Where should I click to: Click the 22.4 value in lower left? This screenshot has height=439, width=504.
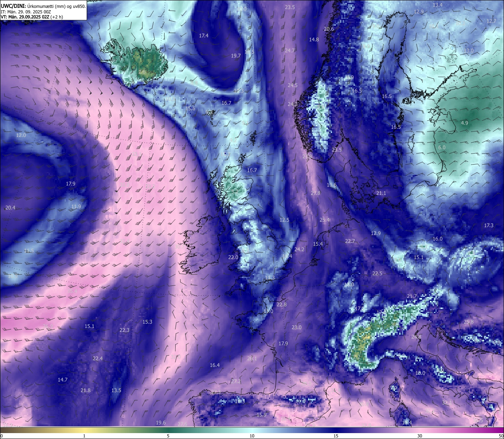98,359
